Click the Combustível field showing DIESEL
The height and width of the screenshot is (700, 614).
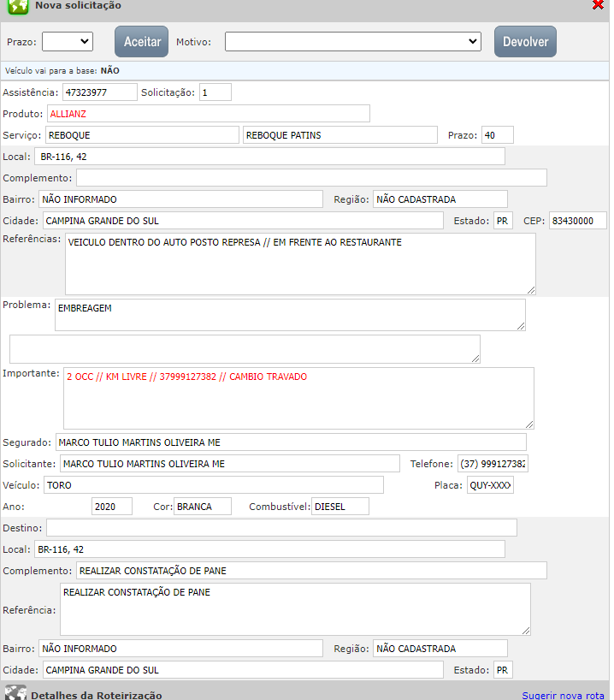click(x=339, y=507)
